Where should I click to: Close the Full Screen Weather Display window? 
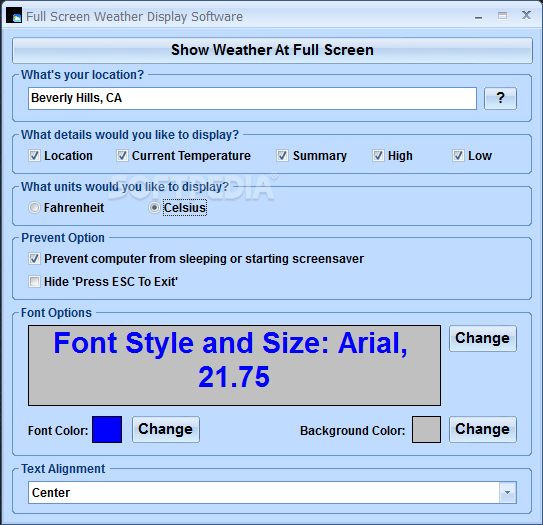(526, 15)
